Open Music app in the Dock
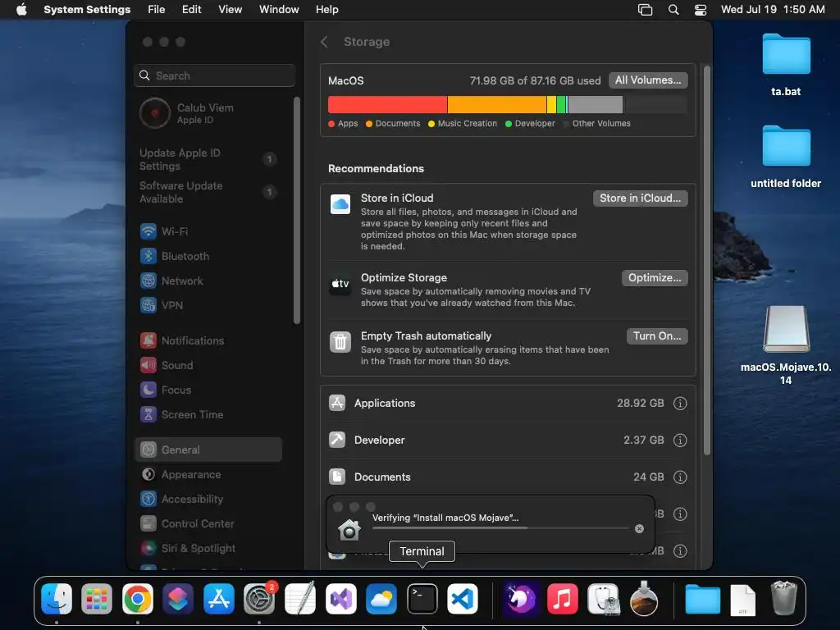The height and width of the screenshot is (630, 840). (563, 599)
